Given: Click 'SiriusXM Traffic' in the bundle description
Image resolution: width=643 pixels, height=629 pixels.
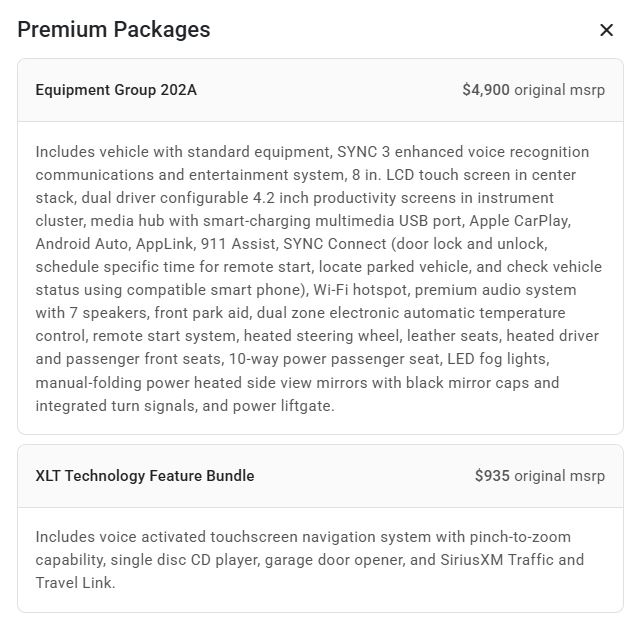Looking at the screenshot, I should [528, 560].
